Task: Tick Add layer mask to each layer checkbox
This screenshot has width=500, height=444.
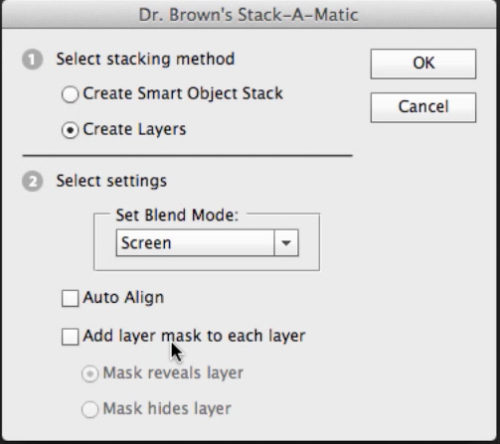Action: (70, 337)
